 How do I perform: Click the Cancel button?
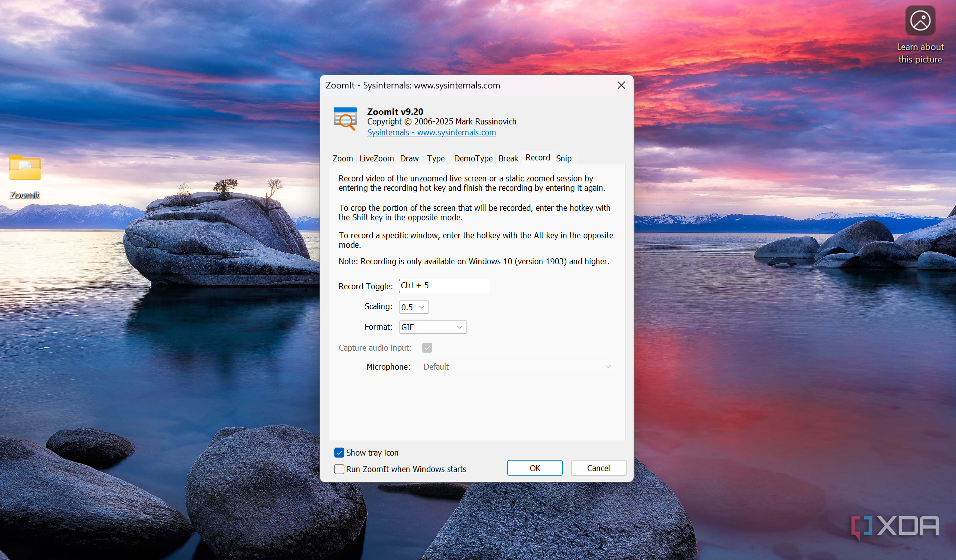point(598,468)
